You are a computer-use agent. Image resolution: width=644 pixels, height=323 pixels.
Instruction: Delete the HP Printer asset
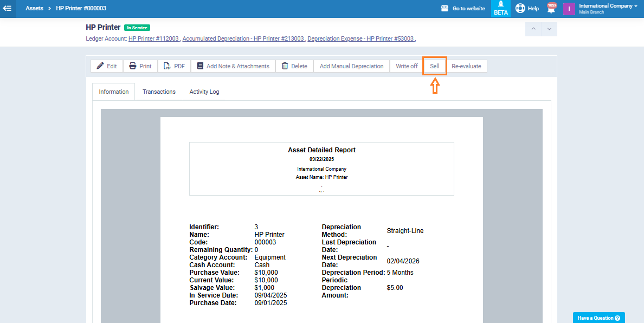click(294, 66)
